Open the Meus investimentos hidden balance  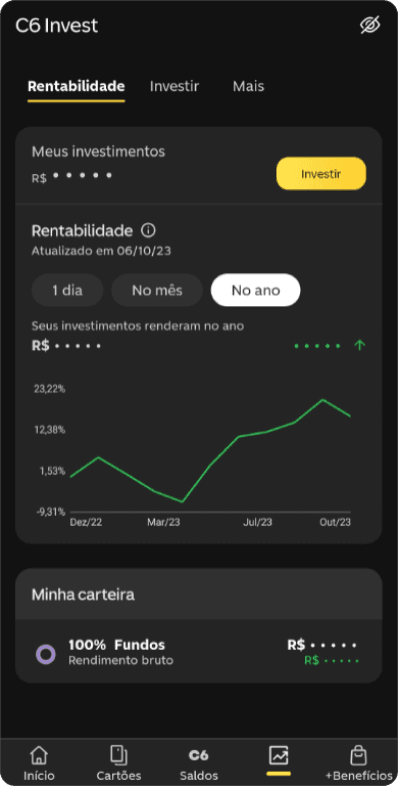click(72, 176)
